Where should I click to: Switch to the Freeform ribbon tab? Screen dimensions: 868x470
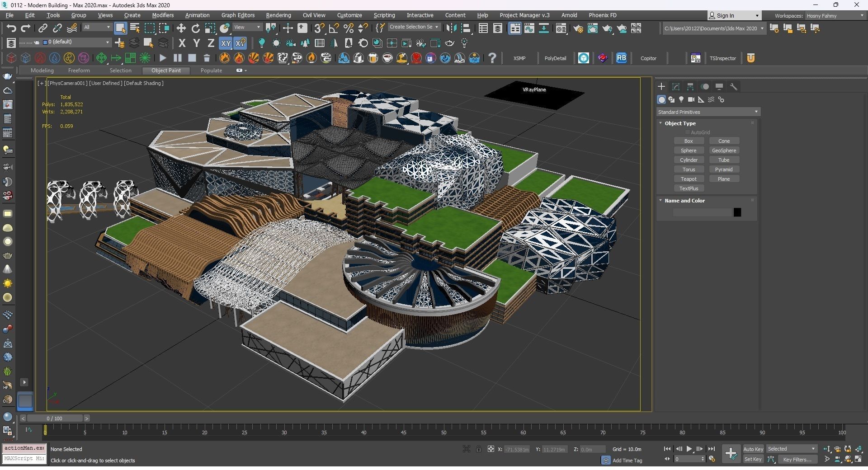[x=79, y=70]
